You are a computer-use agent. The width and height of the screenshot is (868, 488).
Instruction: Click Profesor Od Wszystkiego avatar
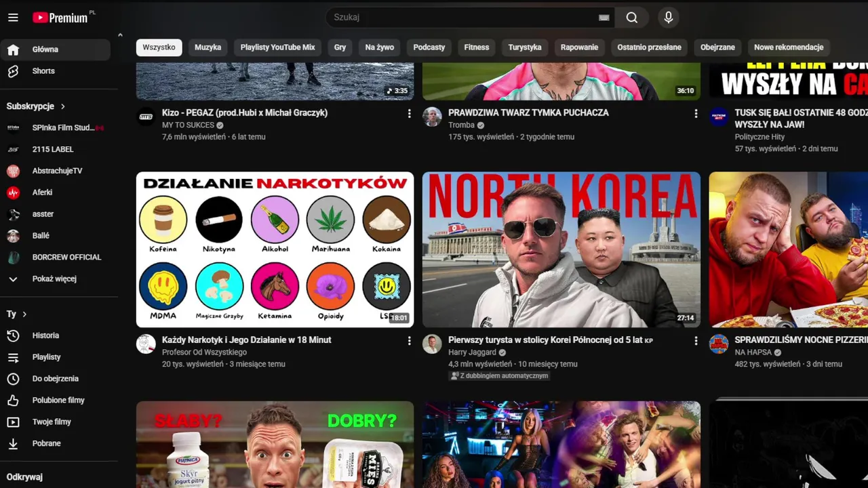tap(146, 344)
